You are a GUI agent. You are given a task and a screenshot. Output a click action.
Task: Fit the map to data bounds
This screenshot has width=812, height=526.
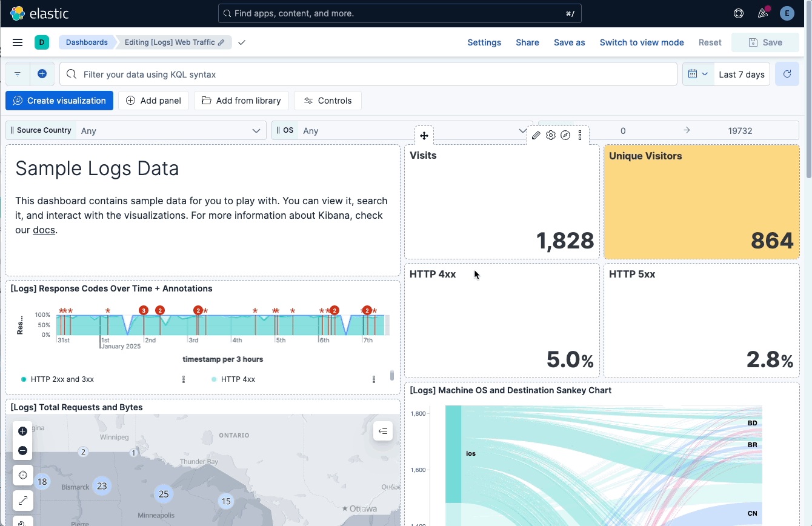tap(22, 475)
